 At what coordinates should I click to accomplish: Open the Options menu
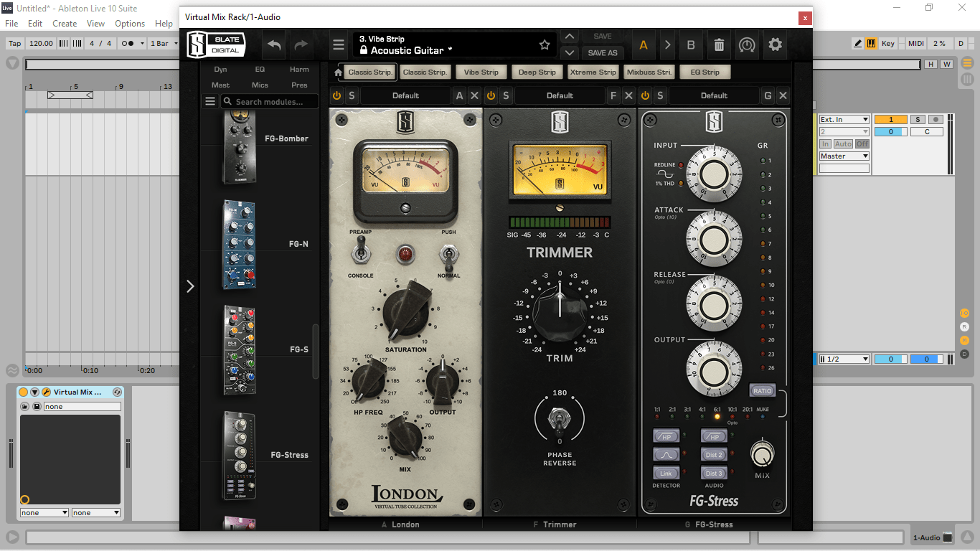coord(130,24)
